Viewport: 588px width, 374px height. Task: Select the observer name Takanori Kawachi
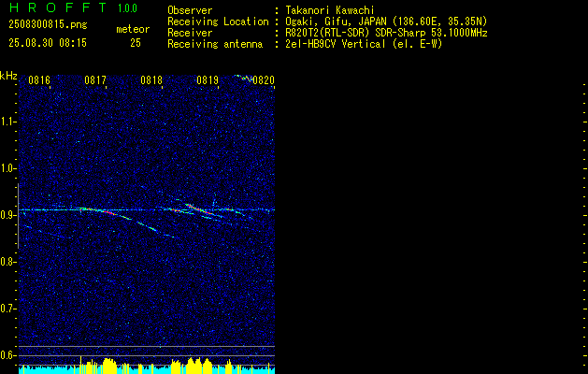(x=330, y=10)
